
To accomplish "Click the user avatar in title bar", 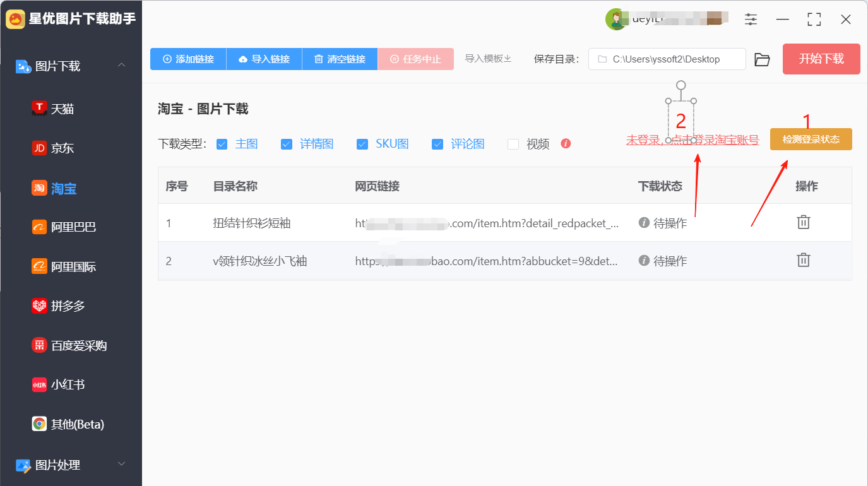I will coord(616,20).
